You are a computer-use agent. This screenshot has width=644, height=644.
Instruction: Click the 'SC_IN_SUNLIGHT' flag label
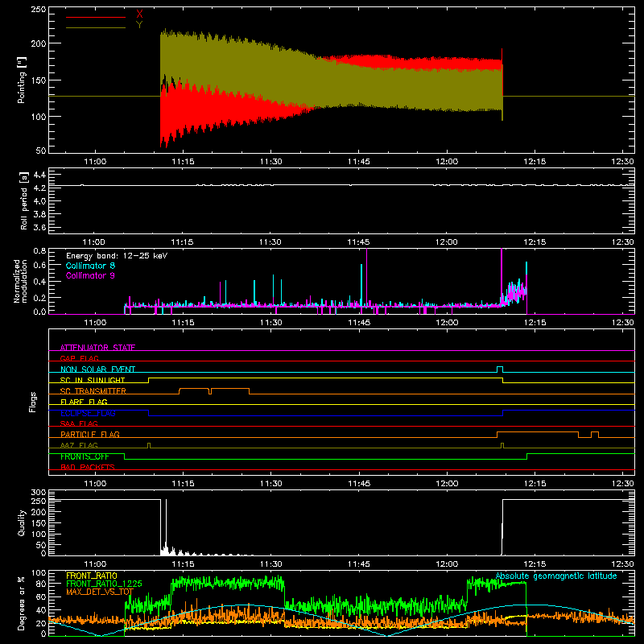[x=93, y=380]
